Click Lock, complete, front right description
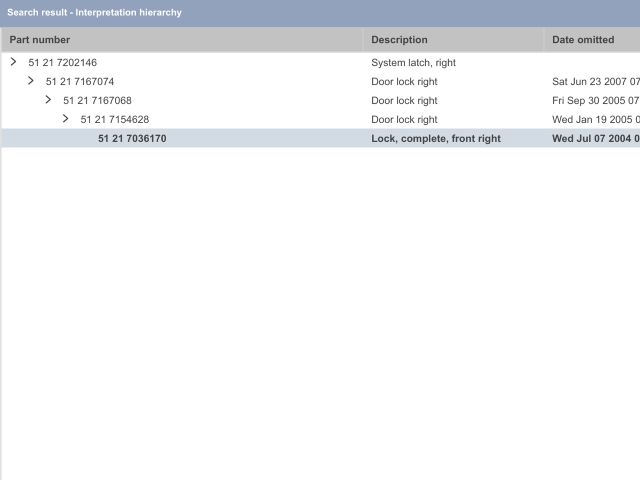 (x=436, y=139)
